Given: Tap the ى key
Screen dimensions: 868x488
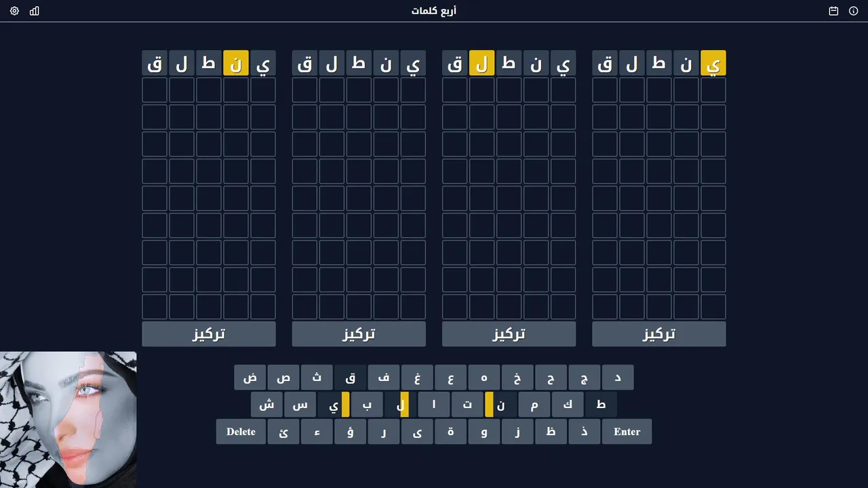Looking at the screenshot, I should pyautogui.click(x=417, y=432).
